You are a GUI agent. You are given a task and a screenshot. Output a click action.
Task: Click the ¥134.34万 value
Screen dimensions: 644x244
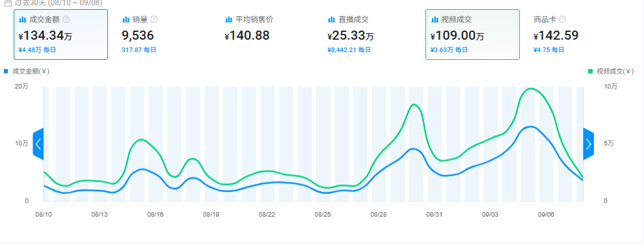[45, 36]
